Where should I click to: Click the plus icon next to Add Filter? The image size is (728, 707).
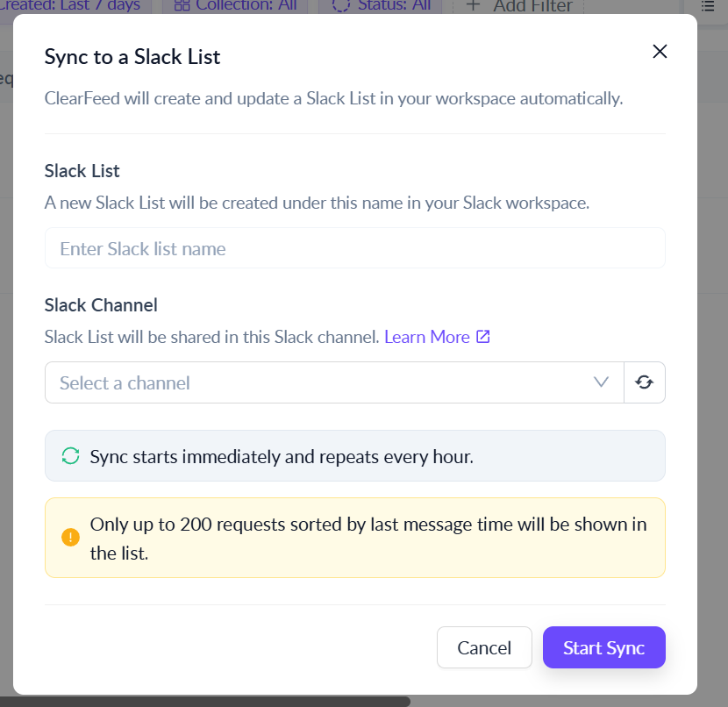(473, 6)
